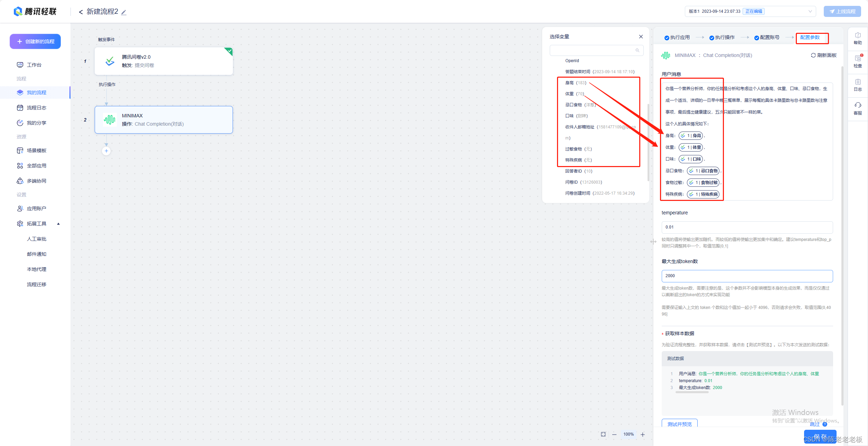Select the 体重 (70) variable
The width and height of the screenshot is (868, 446).
(x=575, y=94)
